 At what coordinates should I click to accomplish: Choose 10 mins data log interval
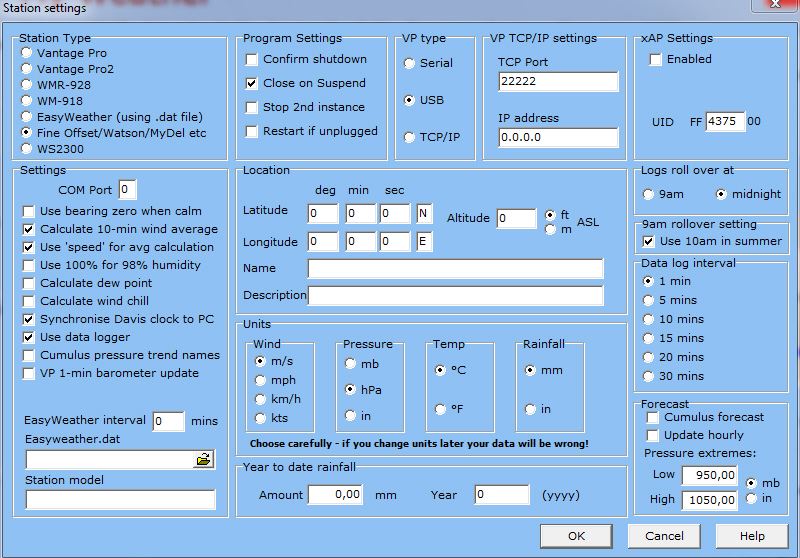pos(649,320)
